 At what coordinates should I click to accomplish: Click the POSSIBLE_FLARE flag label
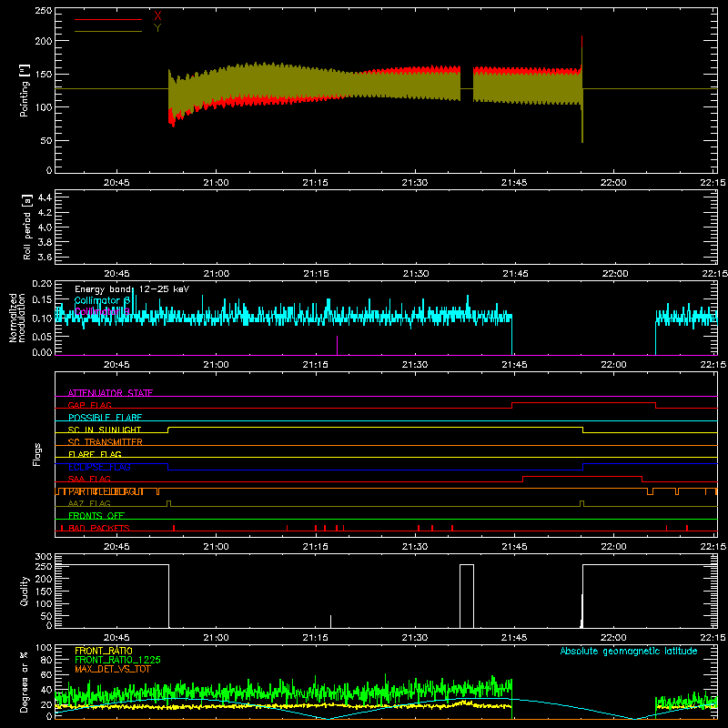click(x=105, y=418)
